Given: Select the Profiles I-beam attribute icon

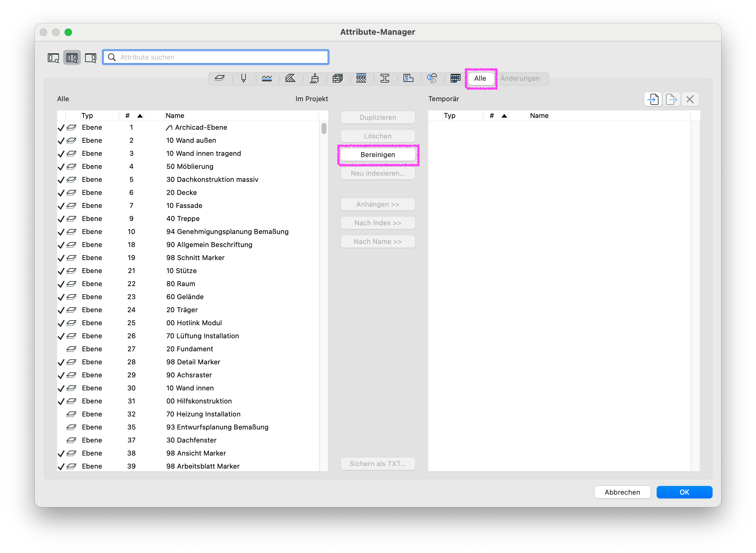Looking at the screenshot, I should [x=385, y=78].
